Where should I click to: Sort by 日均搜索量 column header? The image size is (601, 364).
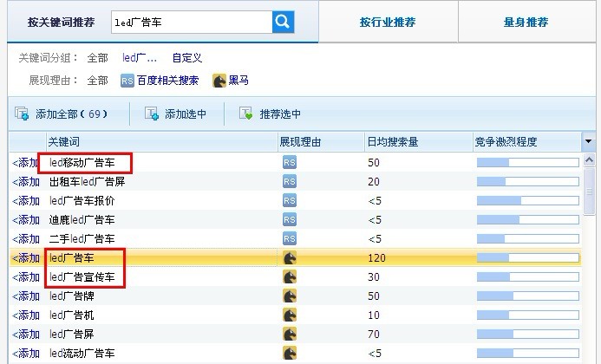tap(395, 141)
